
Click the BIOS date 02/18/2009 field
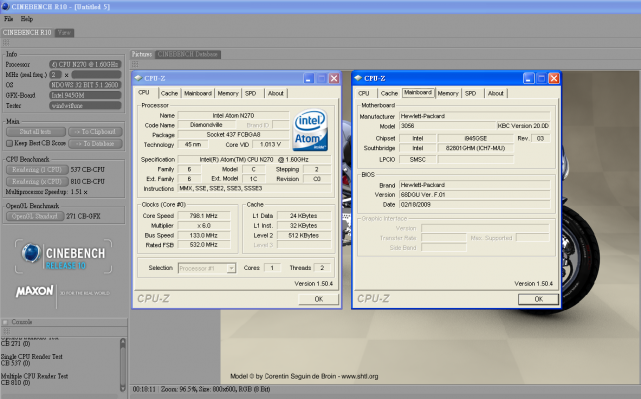[475, 204]
